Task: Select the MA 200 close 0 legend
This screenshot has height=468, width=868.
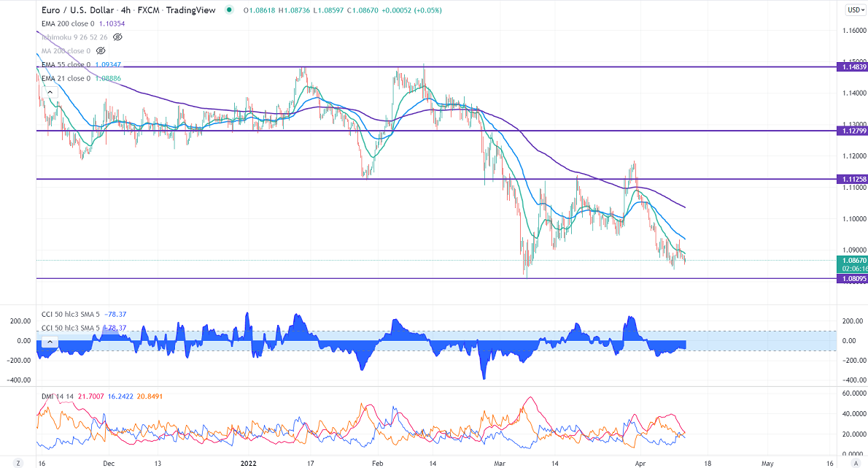Action: [x=66, y=51]
